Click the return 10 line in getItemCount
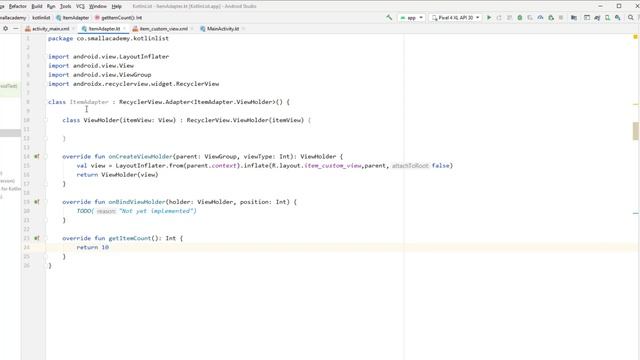Image resolution: width=640 pixels, height=360 pixels. point(93,247)
